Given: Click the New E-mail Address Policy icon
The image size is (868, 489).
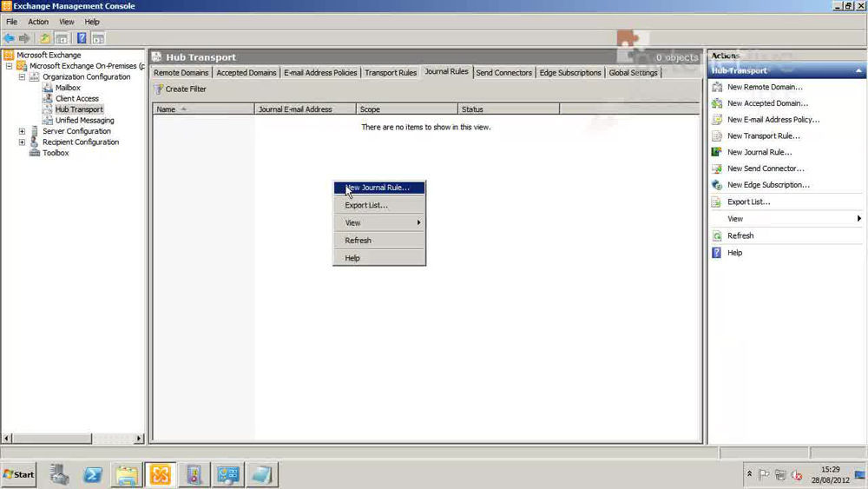Looking at the screenshot, I should pyautogui.click(x=717, y=120).
